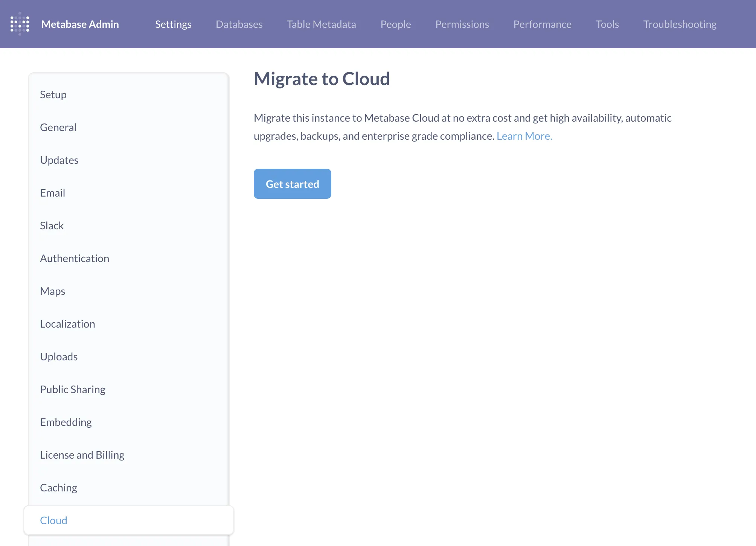Open the Learn More link
Image resolution: width=756 pixels, height=546 pixels.
(x=524, y=136)
